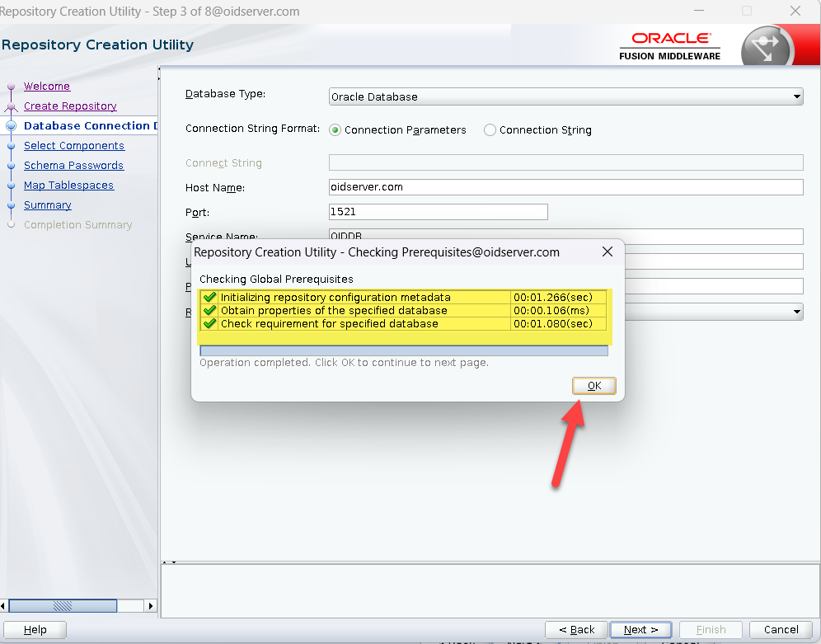Close the Checking Prerequisites dialog with X

pos(608,252)
